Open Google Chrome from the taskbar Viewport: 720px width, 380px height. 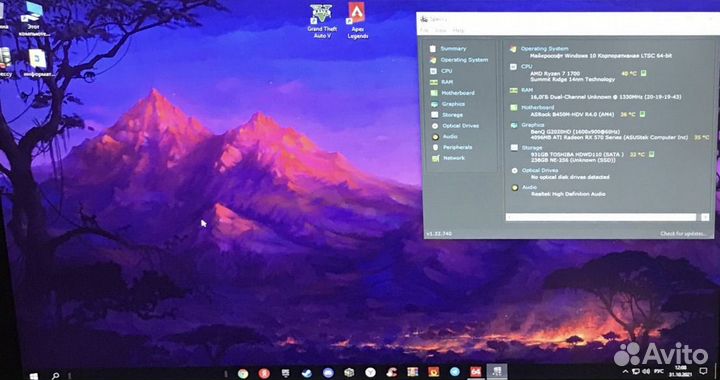pos(243,374)
